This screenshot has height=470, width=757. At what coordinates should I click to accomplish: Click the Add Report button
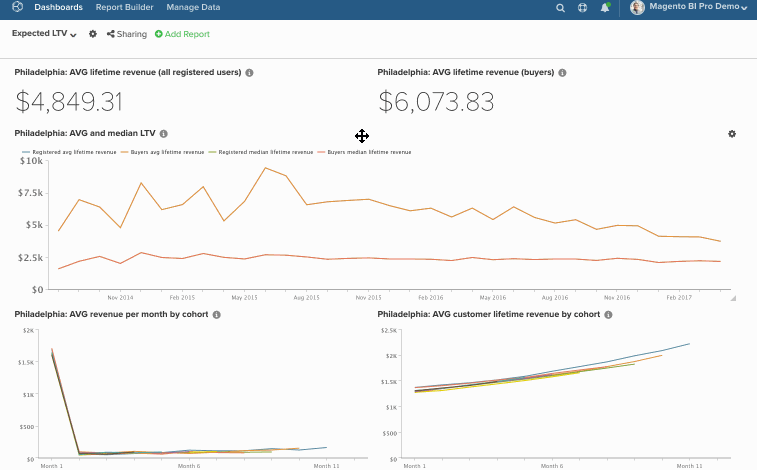click(182, 34)
